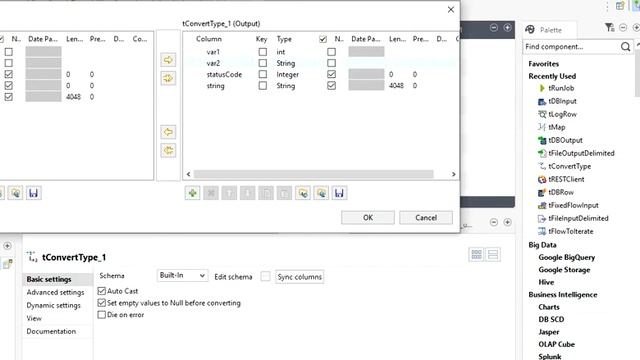Disable Set empty values to Null option
The width and height of the screenshot is (640, 360).
click(102, 303)
